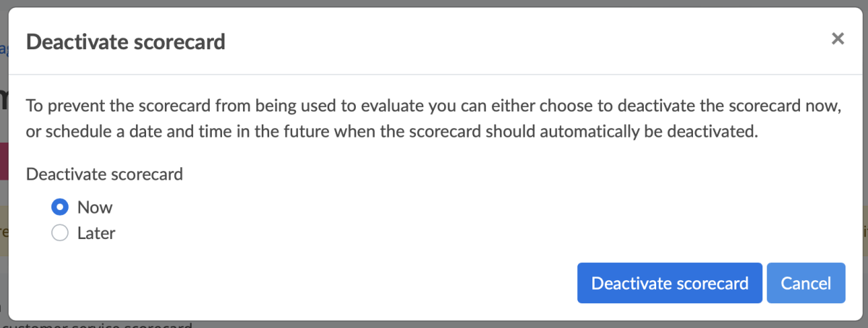Screen dimensions: 868x328
Task: Select the Now radio button
Action: 60,207
